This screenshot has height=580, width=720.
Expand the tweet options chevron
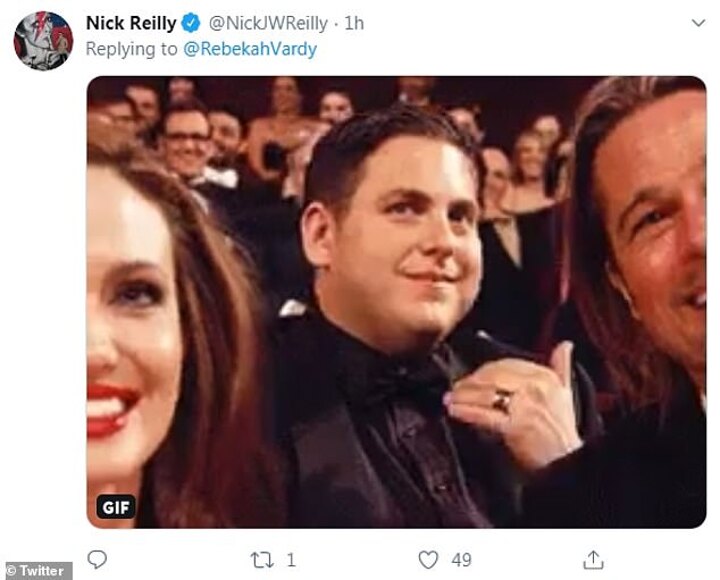coord(697,22)
